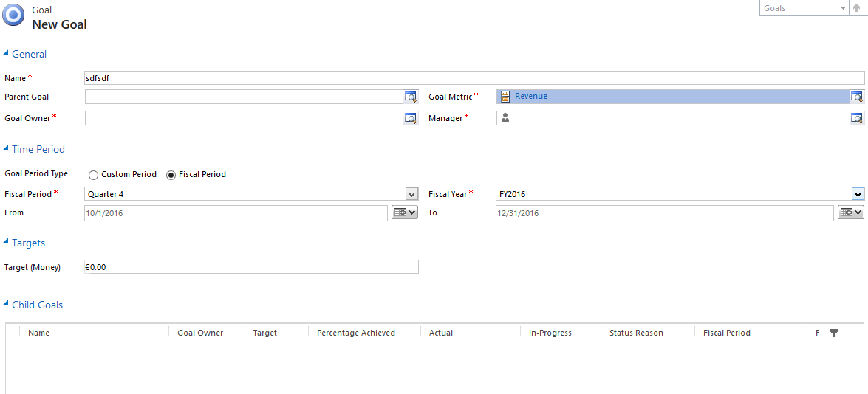Sort by Percentage Achieved column header
868x394 pixels.
(356, 333)
